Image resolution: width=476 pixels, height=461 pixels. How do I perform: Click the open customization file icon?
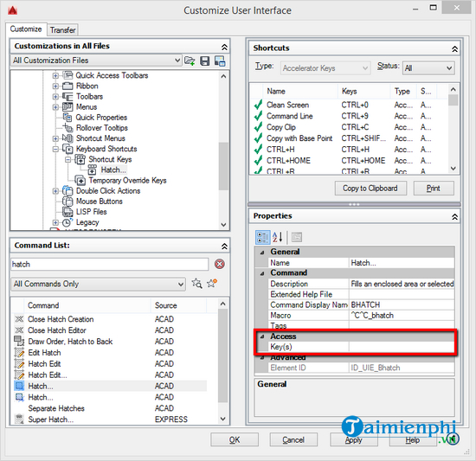pos(190,61)
